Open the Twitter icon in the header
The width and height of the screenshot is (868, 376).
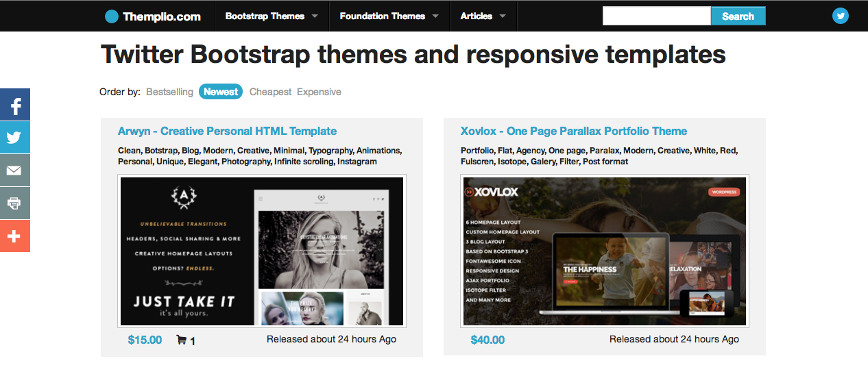(x=841, y=16)
